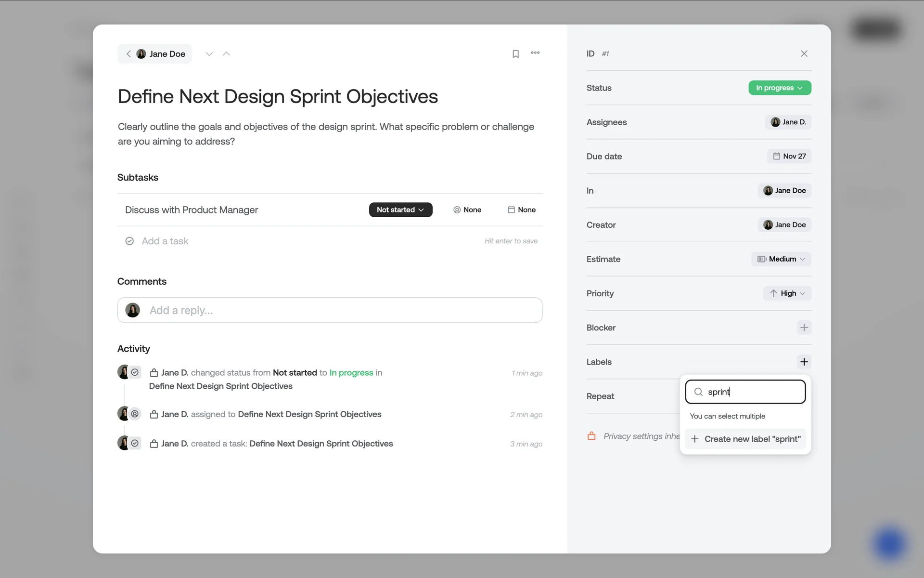Screen dimensions: 924x578
Task: Click the Labels plus icon
Action: [x=804, y=362]
